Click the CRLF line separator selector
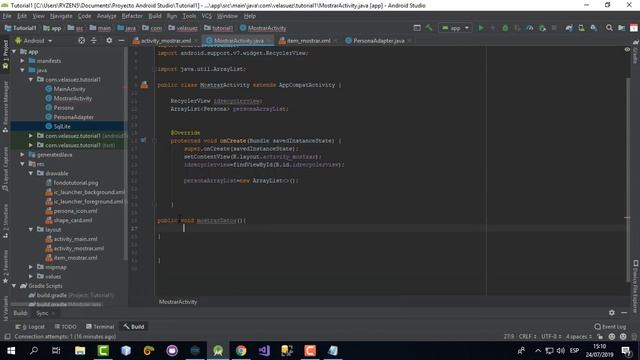This screenshot has width=640, height=360. click(527, 337)
